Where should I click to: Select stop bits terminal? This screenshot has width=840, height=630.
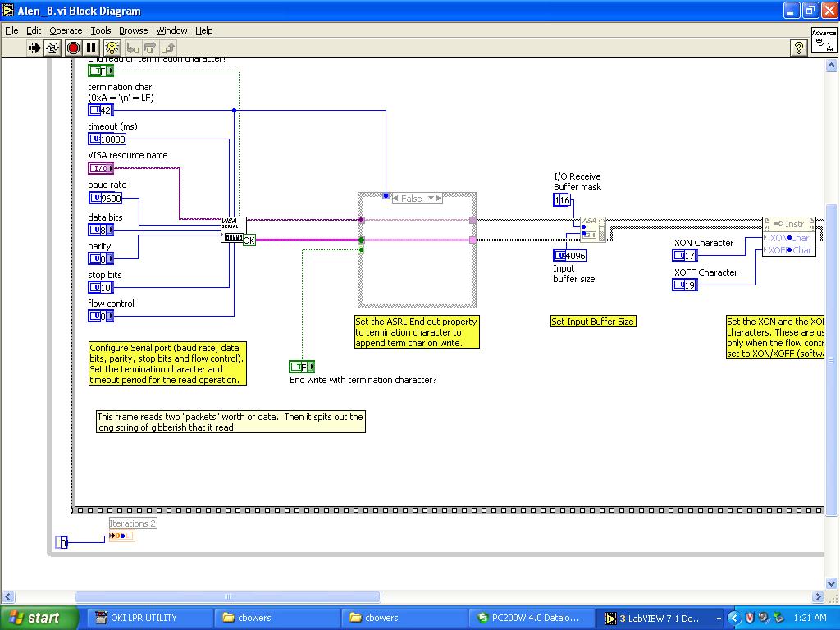tap(101, 288)
